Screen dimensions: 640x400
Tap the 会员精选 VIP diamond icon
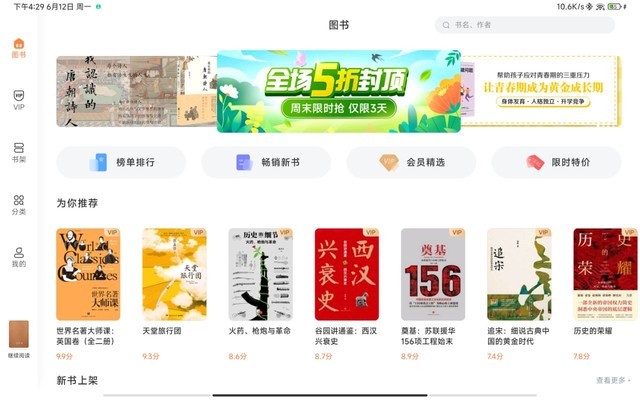(x=389, y=162)
